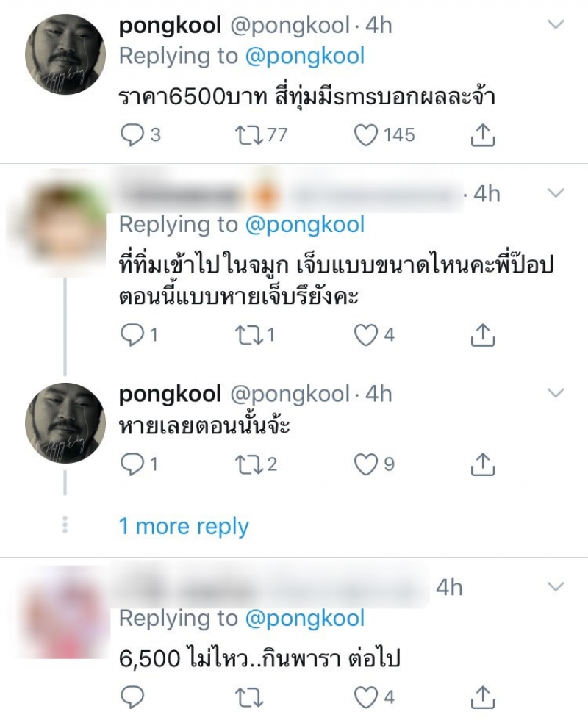Open options chevron on bottom tweet
Screen dimensions: 588x720
pyautogui.click(x=556, y=587)
